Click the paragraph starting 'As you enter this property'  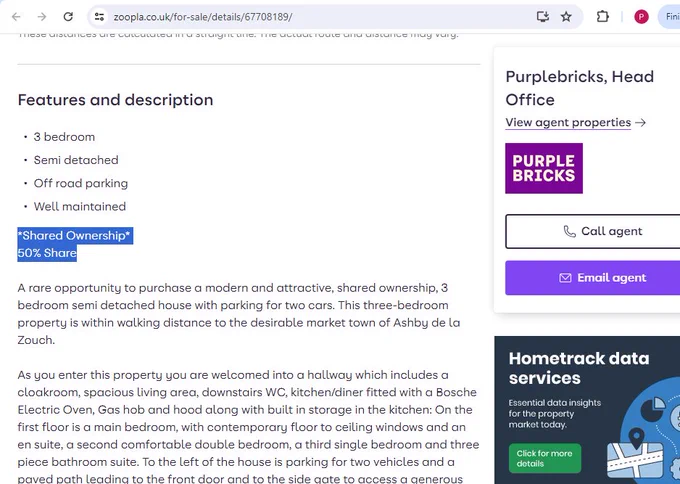248,427
